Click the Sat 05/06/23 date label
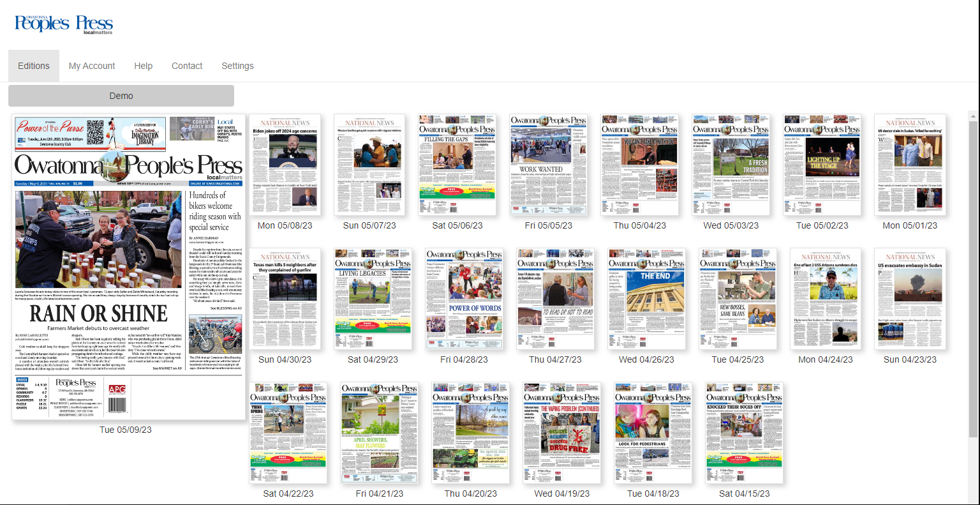 tap(457, 225)
